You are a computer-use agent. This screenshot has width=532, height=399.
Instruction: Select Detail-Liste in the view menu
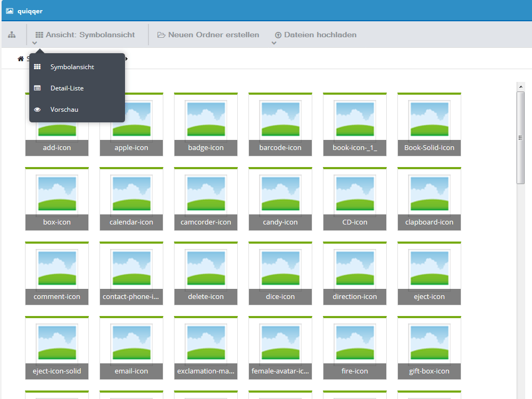pyautogui.click(x=77, y=88)
